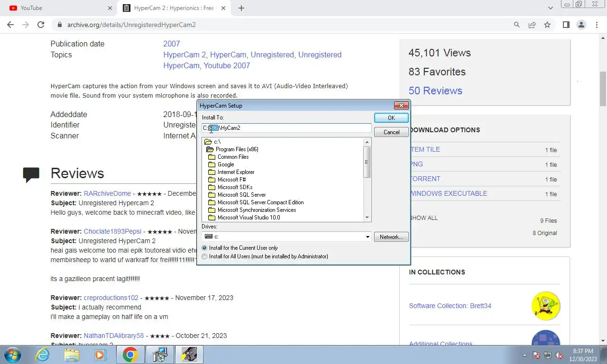Open Windows Media Player on taskbar
Viewport: 607px width, 364px height.
tap(100, 355)
